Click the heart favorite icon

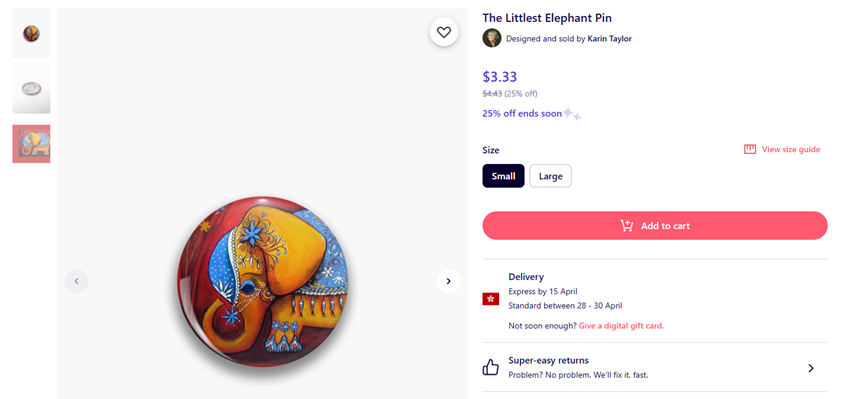(x=444, y=33)
